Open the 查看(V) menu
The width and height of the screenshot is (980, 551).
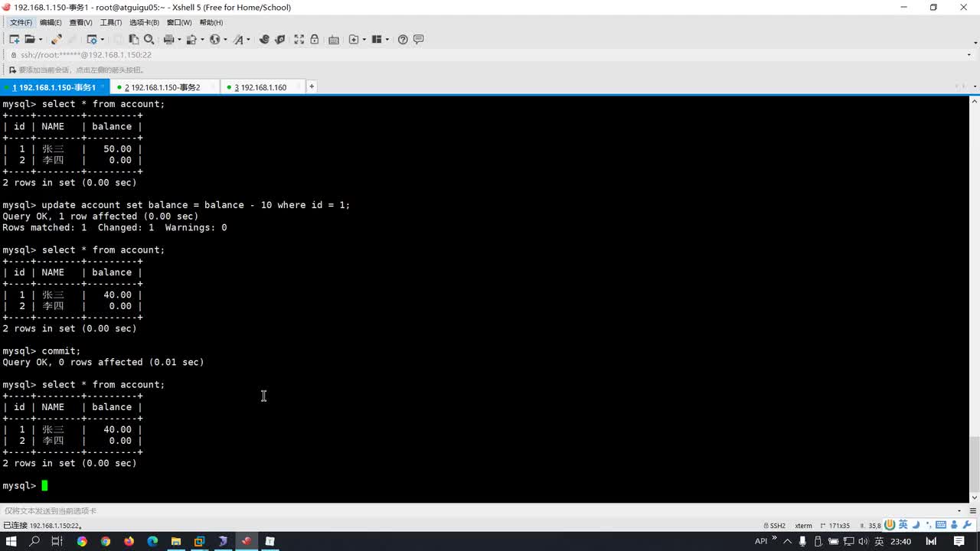[80, 22]
